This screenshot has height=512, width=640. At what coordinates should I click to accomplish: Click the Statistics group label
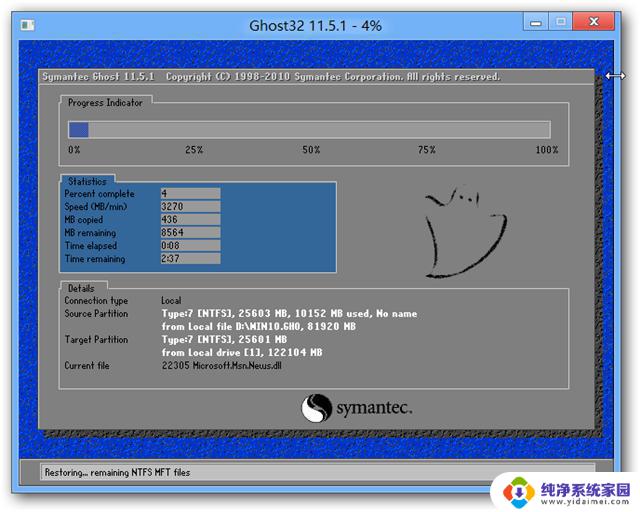click(x=87, y=181)
